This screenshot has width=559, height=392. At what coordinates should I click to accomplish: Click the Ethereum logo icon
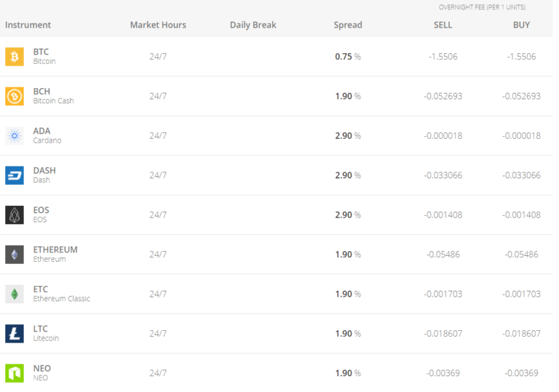[x=15, y=255]
